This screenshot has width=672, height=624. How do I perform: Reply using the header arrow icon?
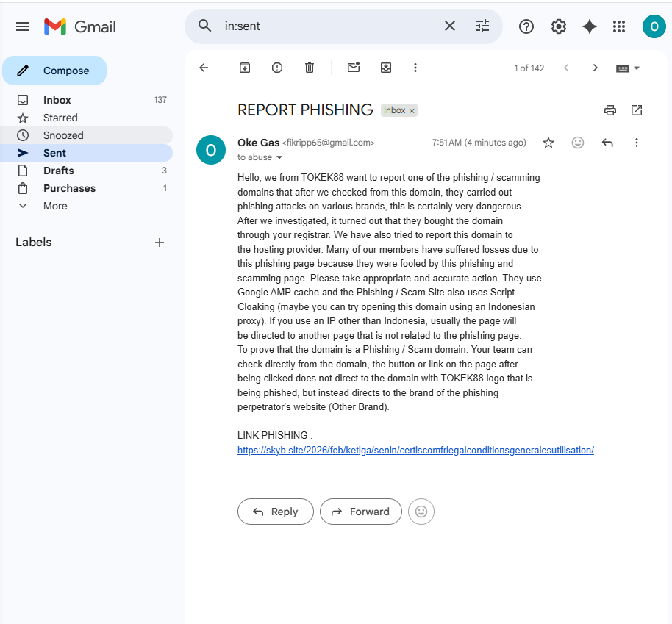[607, 143]
